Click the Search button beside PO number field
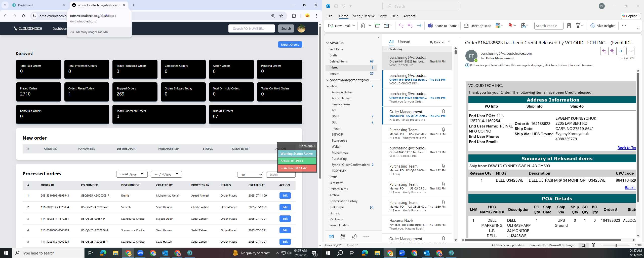The width and height of the screenshot is (644, 258). click(x=286, y=28)
